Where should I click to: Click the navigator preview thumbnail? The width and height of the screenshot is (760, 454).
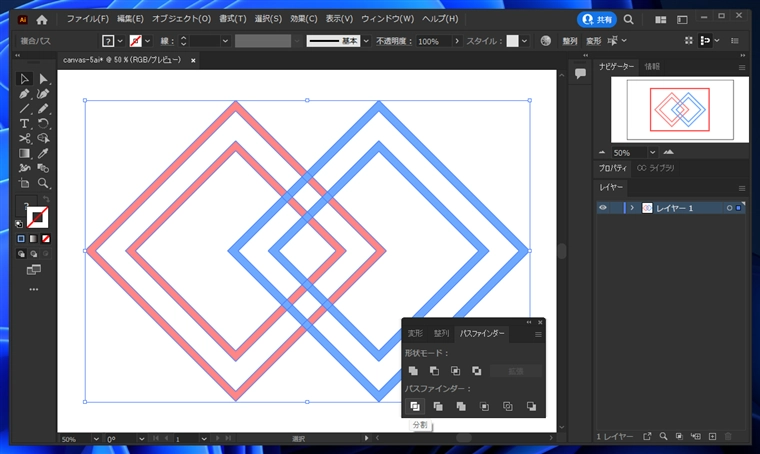pos(680,110)
